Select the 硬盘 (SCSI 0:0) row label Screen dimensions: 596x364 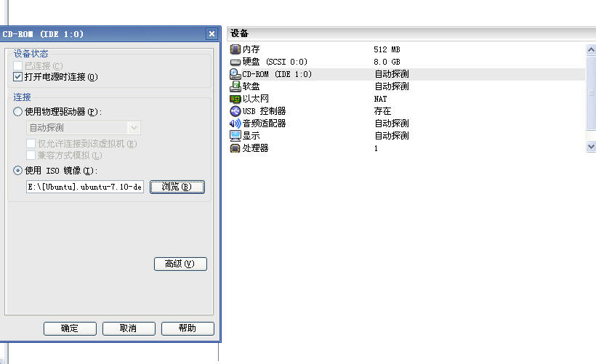(x=275, y=62)
